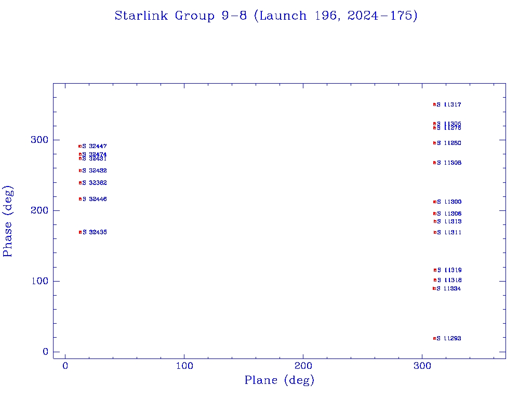Select the 'S 32435' satellite label
Image resolution: width=532 pixels, height=399 pixels.
click(x=95, y=232)
